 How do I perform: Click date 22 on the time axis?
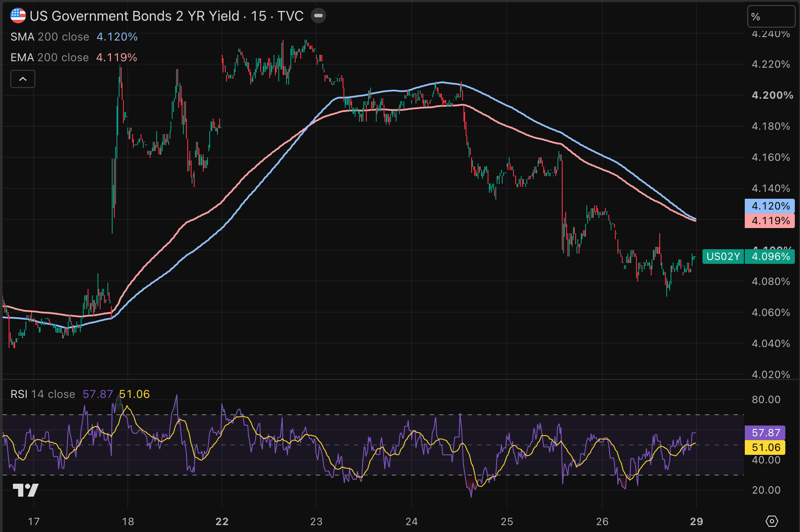tap(222, 522)
